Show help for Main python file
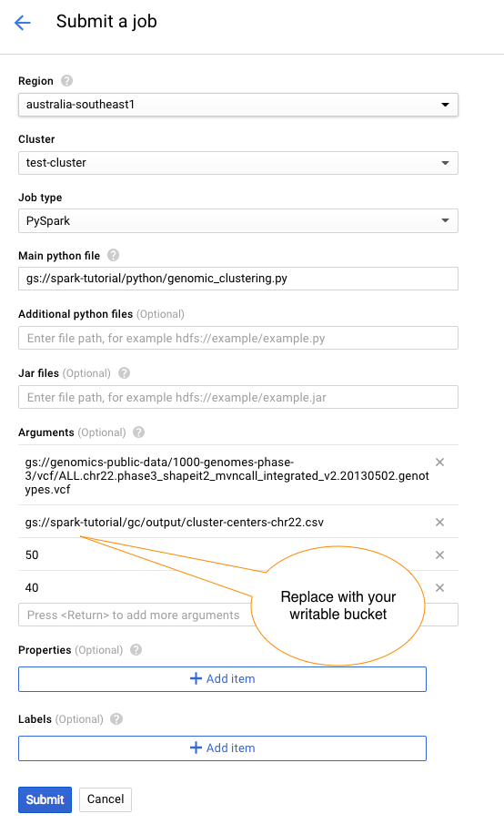Screen dimensions: 504x824 (x=114, y=256)
